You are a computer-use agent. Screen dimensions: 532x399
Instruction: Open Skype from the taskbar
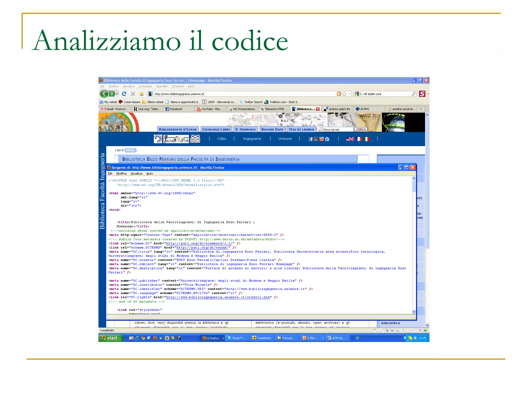(x=237, y=338)
